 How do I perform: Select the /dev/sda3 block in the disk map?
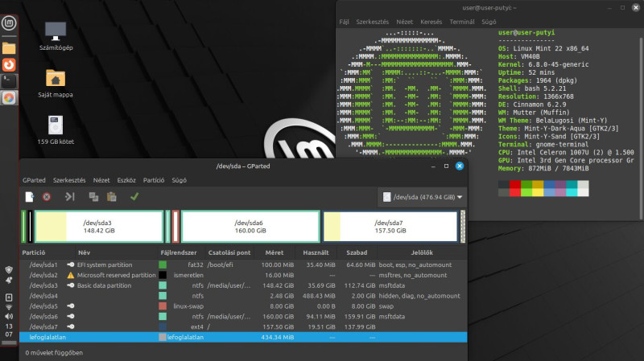(x=99, y=227)
